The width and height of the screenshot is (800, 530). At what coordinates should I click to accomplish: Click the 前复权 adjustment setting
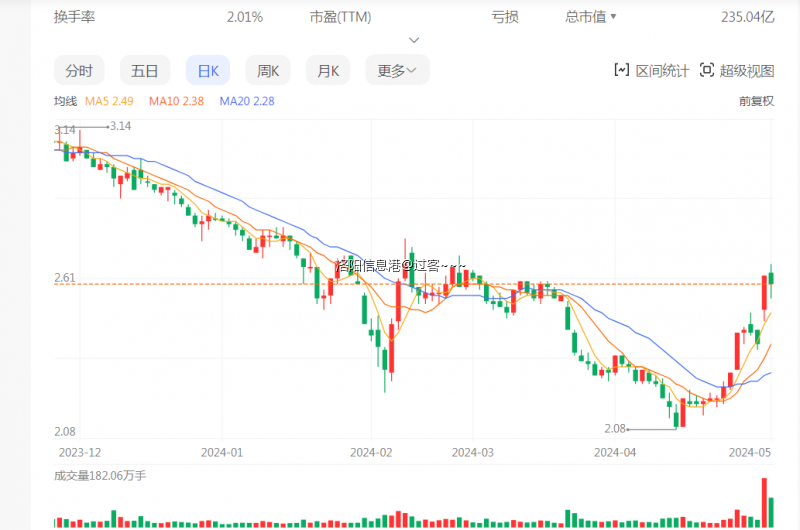pos(757,101)
